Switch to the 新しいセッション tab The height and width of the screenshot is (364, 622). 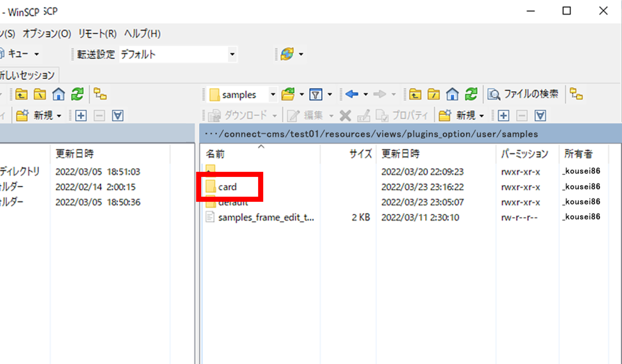28,75
